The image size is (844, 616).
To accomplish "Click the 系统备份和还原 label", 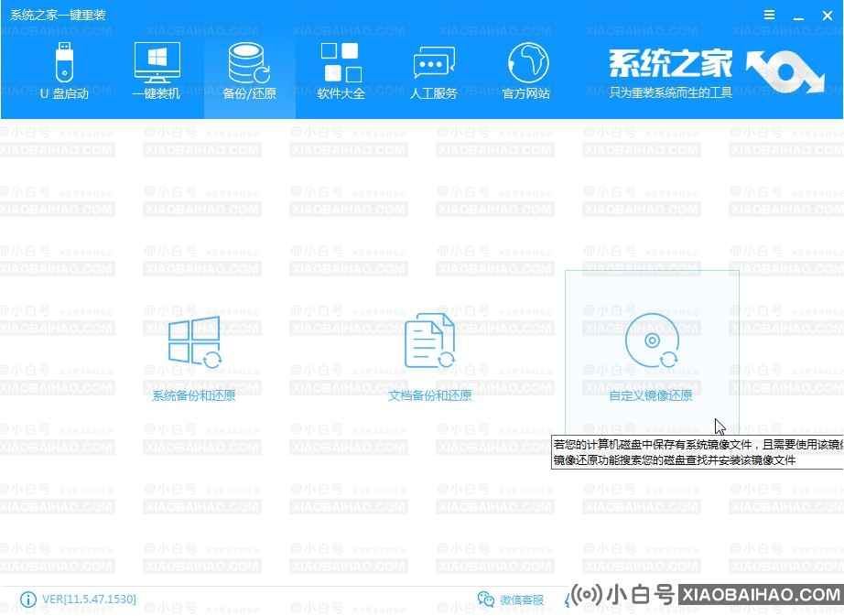I will point(194,396).
